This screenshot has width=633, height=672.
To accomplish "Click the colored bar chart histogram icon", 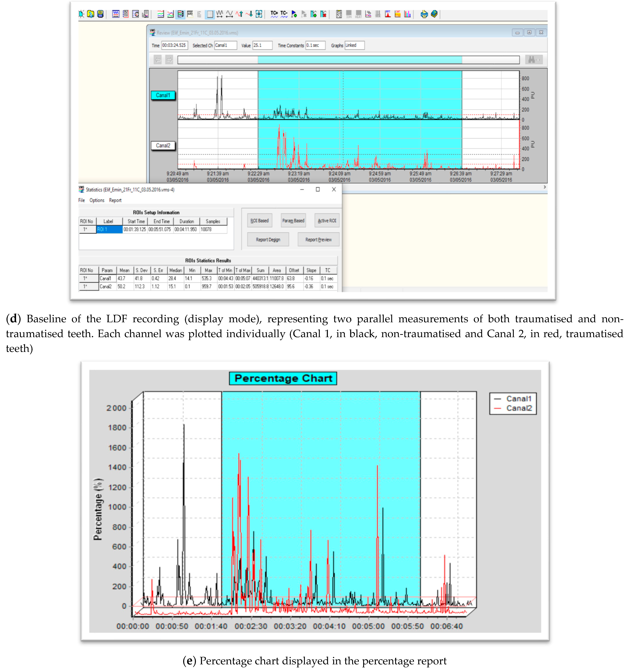I will 407,14.
